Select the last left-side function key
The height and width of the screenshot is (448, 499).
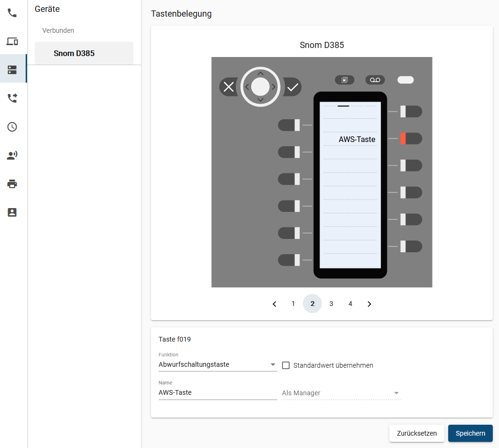click(289, 260)
